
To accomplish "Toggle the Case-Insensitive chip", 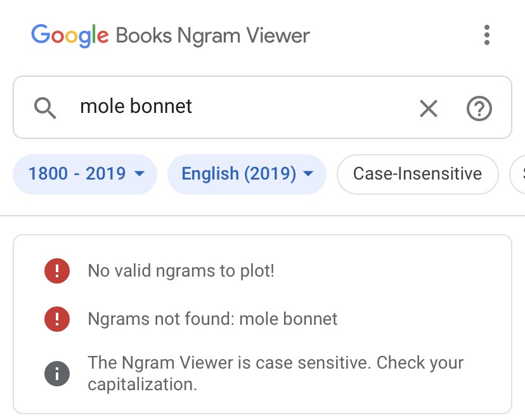I will 417,174.
